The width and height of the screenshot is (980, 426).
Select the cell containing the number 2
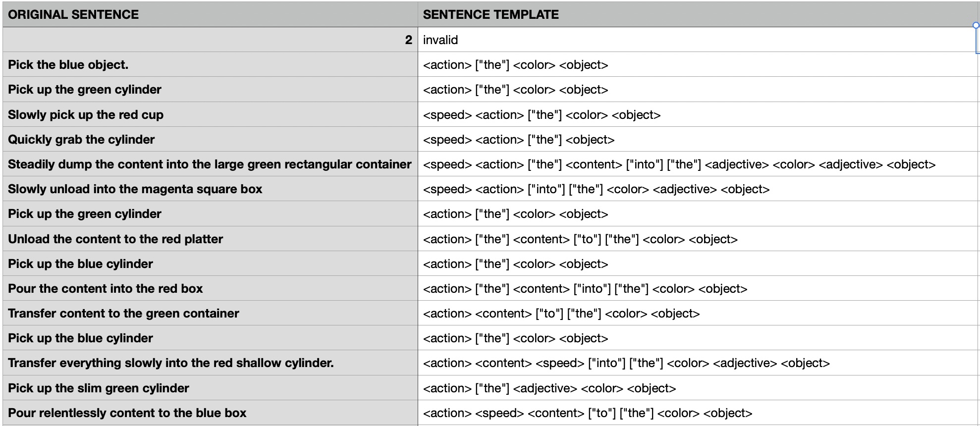[x=210, y=40]
